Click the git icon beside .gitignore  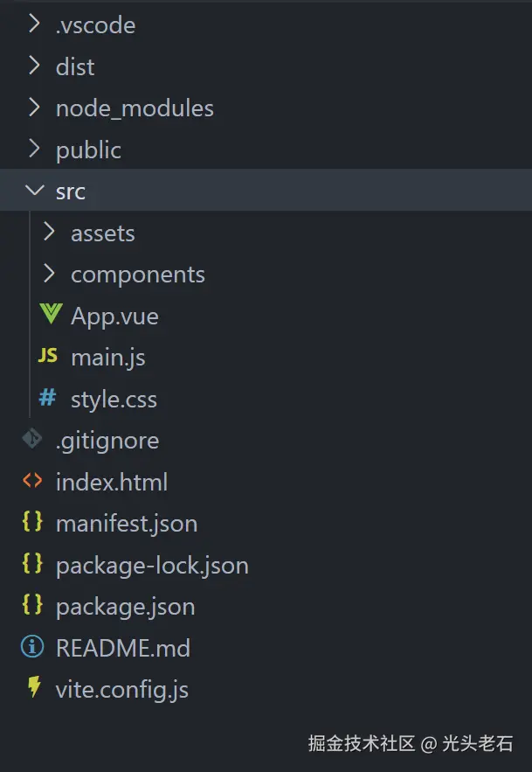pos(32,440)
